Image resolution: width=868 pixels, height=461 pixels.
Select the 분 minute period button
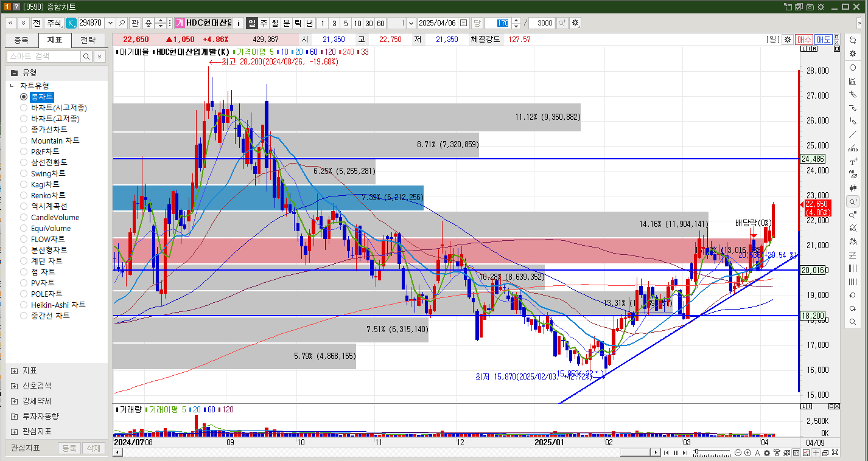tap(287, 23)
